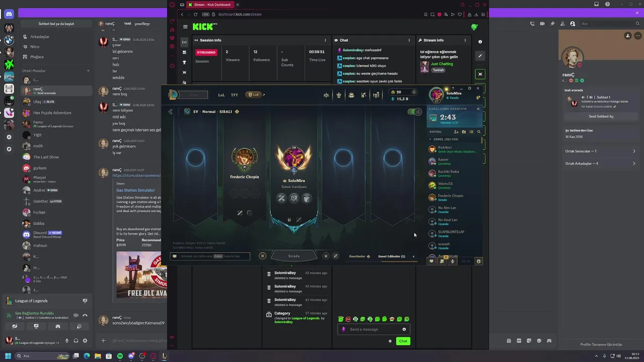Open the emoji picker in Kick message box
Screen dimensions: 644x362
coord(404,329)
